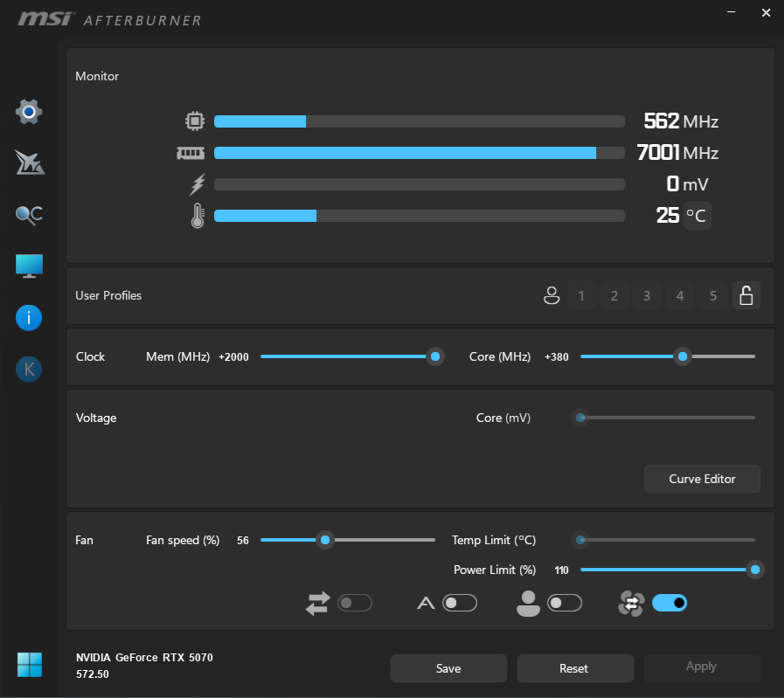
Task: Click the user profile person icon
Action: [552, 296]
